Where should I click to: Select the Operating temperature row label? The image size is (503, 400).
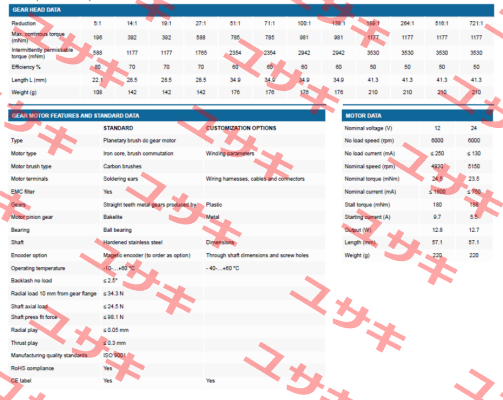[38, 268]
